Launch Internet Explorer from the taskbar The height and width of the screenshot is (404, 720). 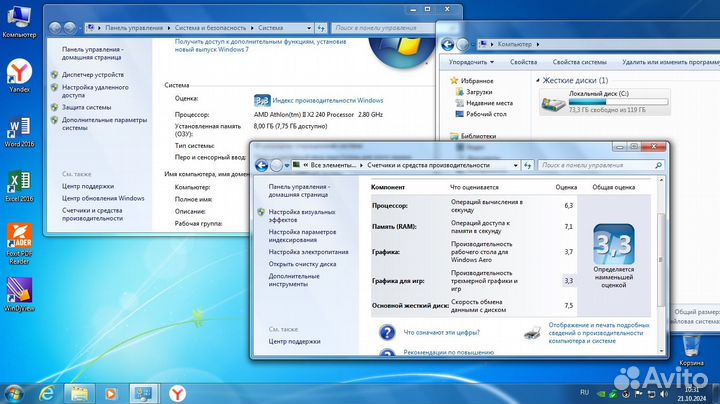point(47,394)
